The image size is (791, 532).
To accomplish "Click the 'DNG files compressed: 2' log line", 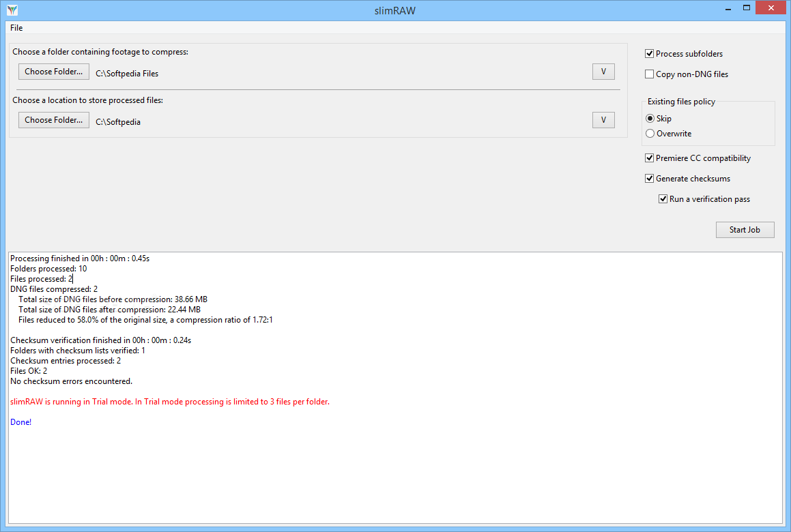I will click(54, 289).
